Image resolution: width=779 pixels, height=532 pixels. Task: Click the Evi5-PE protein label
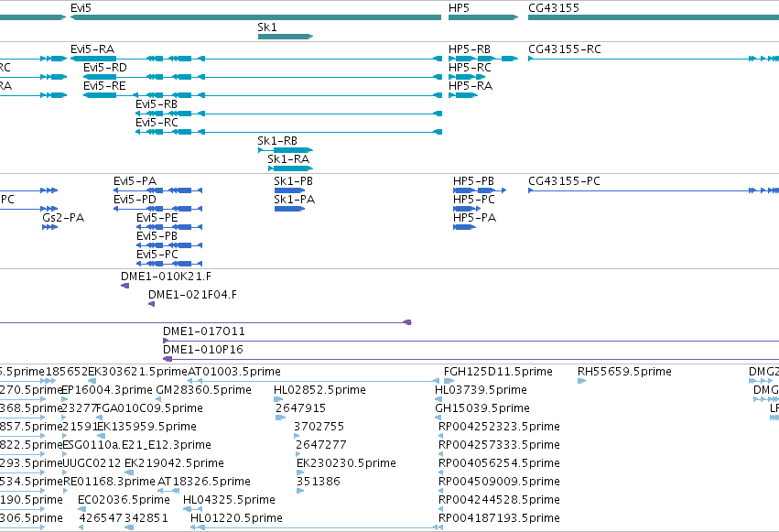click(x=157, y=218)
